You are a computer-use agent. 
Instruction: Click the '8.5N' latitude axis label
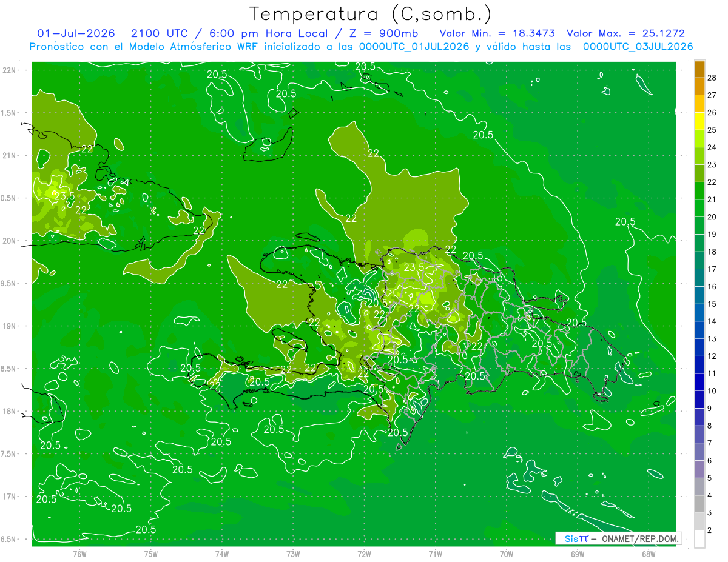(x=9, y=369)
